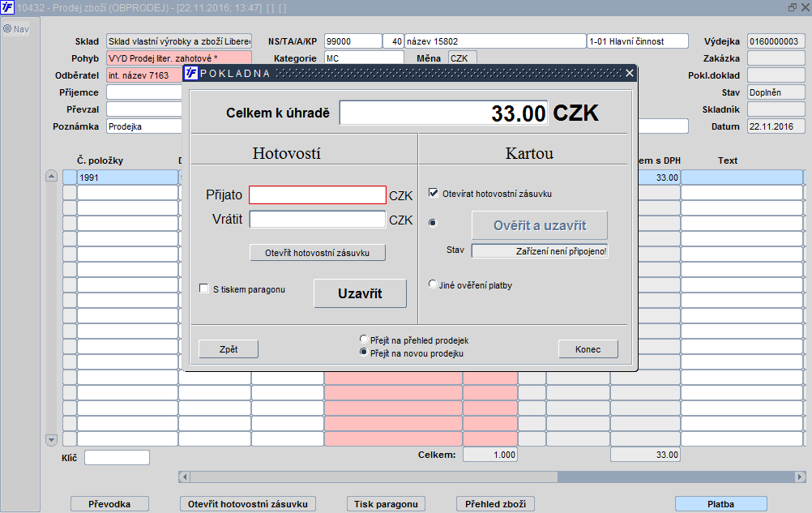Toggle Otevírat hotovostní zásuvku checkbox
812x513 pixels.
[434, 193]
